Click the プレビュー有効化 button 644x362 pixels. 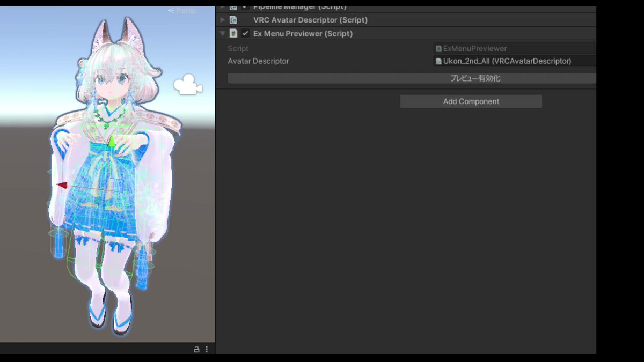click(x=412, y=78)
